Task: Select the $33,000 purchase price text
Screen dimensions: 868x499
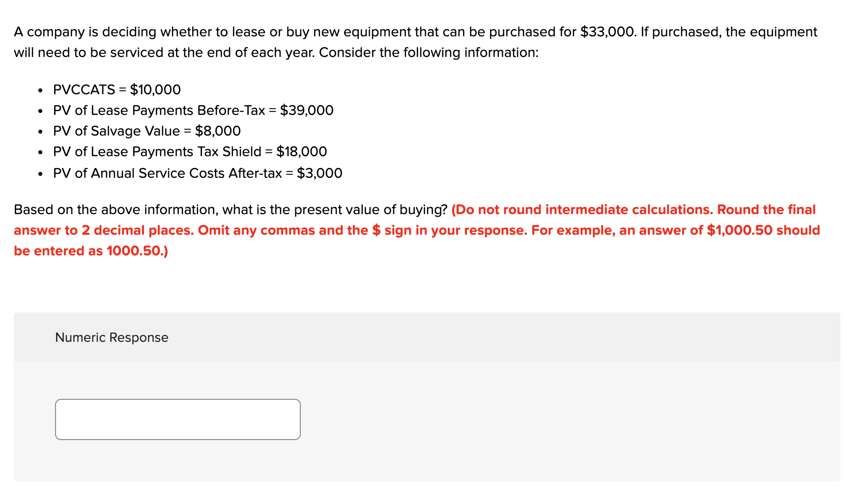Action: (608, 31)
